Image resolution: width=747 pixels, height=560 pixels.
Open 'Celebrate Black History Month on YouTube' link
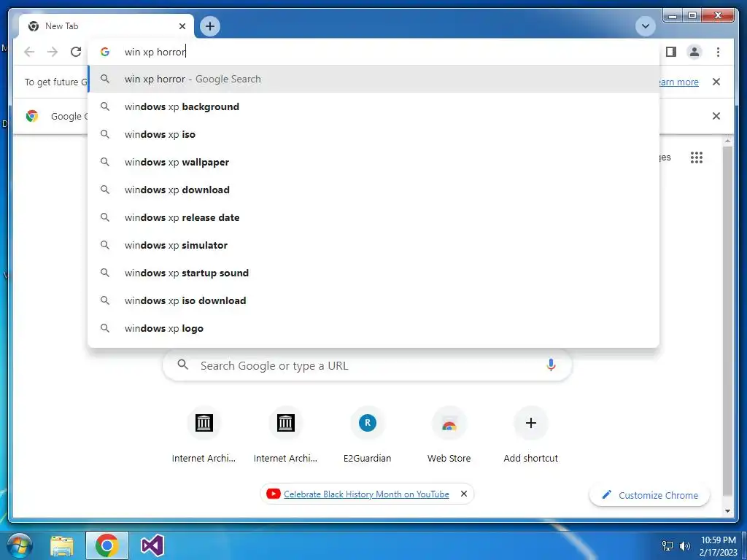coord(366,494)
